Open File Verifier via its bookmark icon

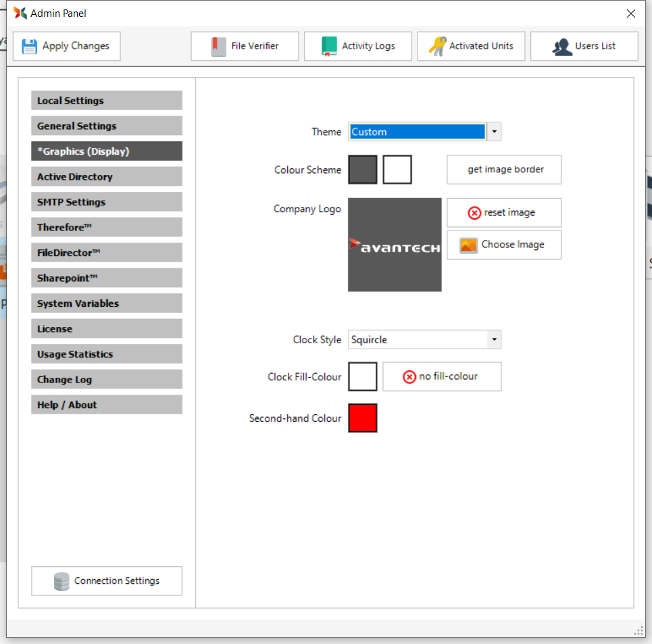pyautogui.click(x=218, y=46)
